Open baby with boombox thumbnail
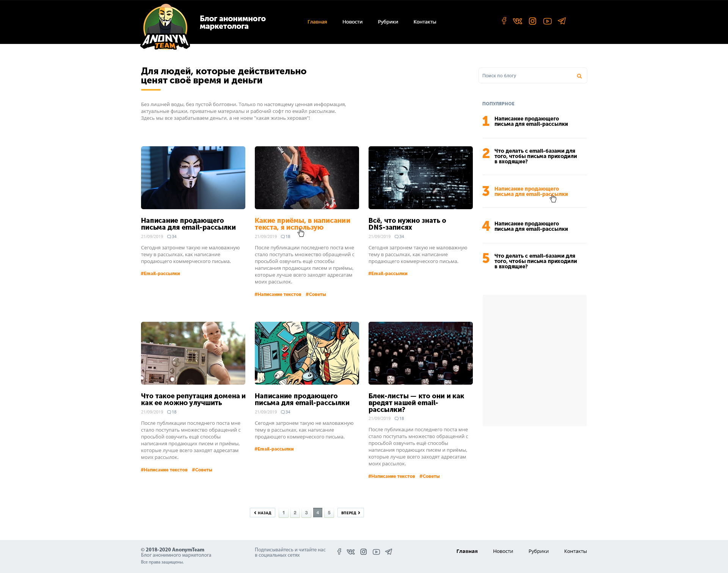 [x=193, y=353]
